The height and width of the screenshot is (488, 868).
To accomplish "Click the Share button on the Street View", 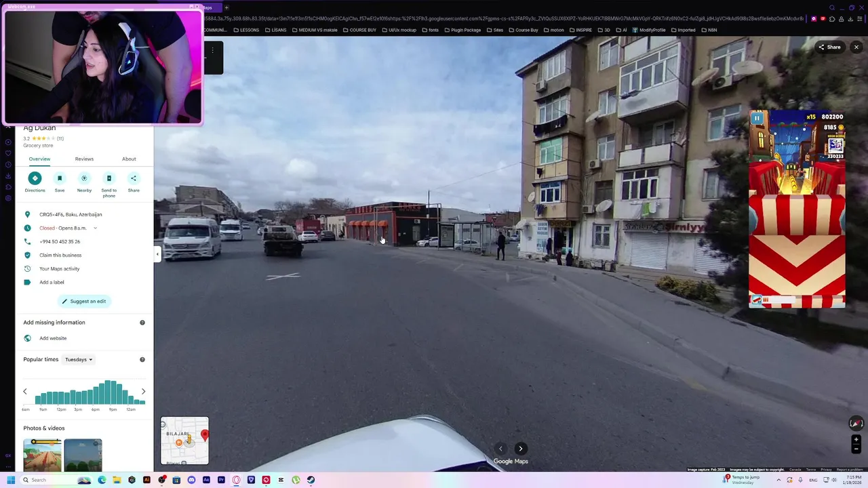I will [829, 47].
